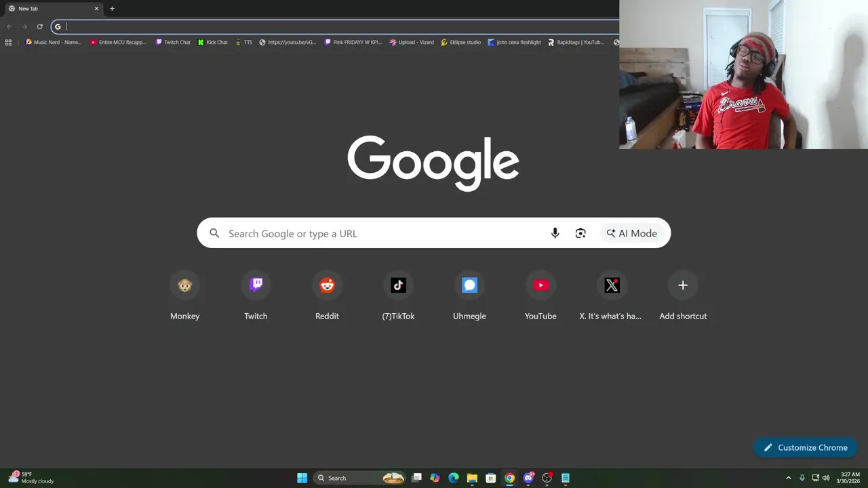Viewport: 868px width, 488px height.
Task: Open the (7)TikTok shortcut tile
Action: tap(398, 296)
